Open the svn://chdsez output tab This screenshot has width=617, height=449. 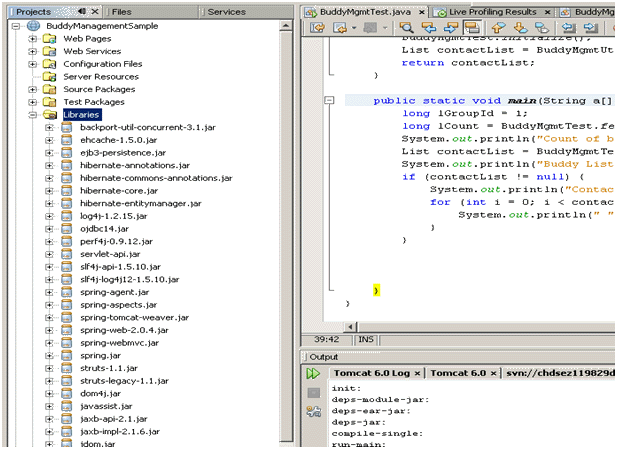pos(560,373)
